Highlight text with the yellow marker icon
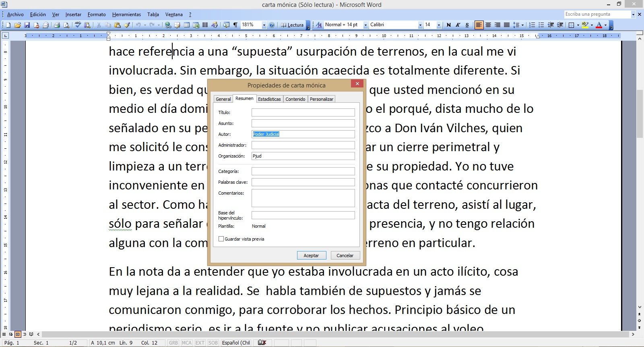The image size is (644, 347). [x=585, y=25]
